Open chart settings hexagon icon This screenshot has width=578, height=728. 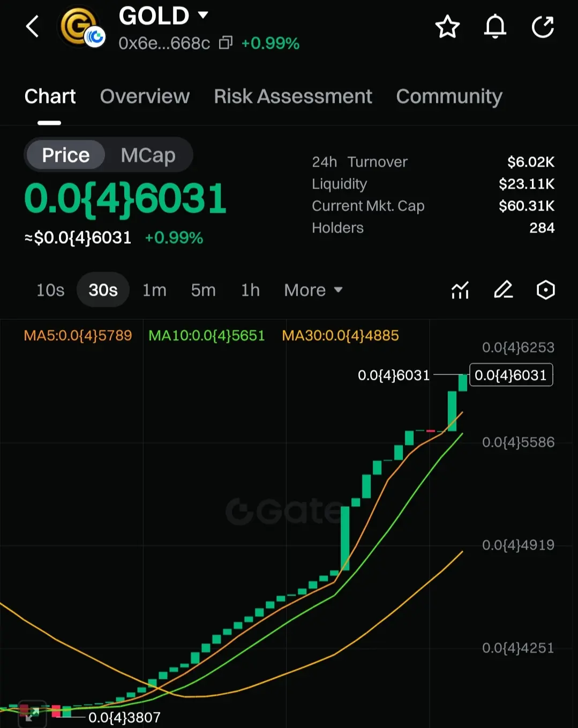tap(545, 290)
